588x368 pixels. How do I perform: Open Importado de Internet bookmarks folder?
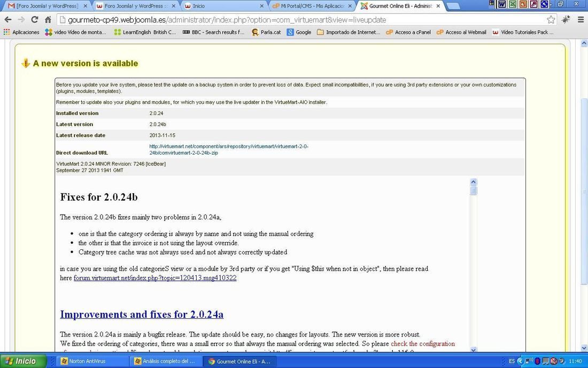[x=349, y=32]
